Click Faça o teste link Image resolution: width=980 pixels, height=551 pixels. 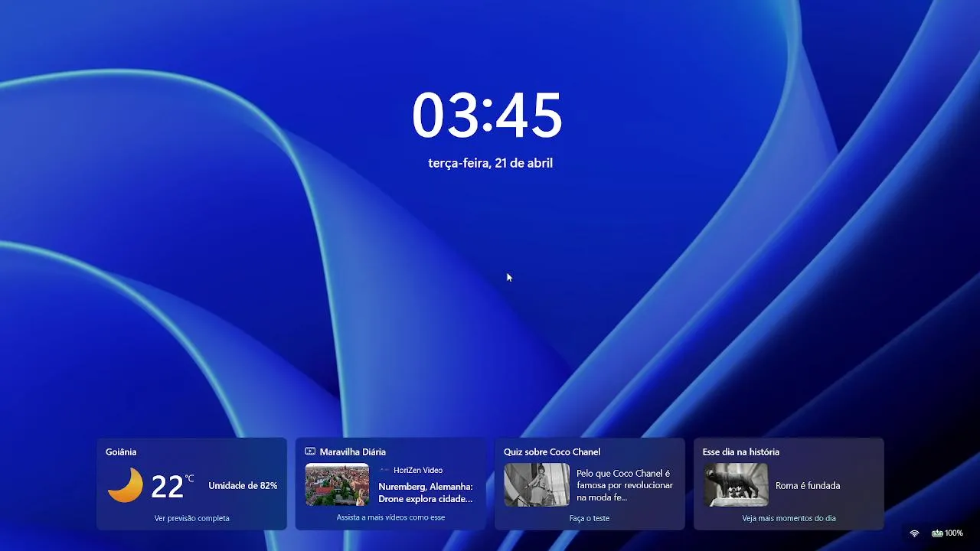590,518
